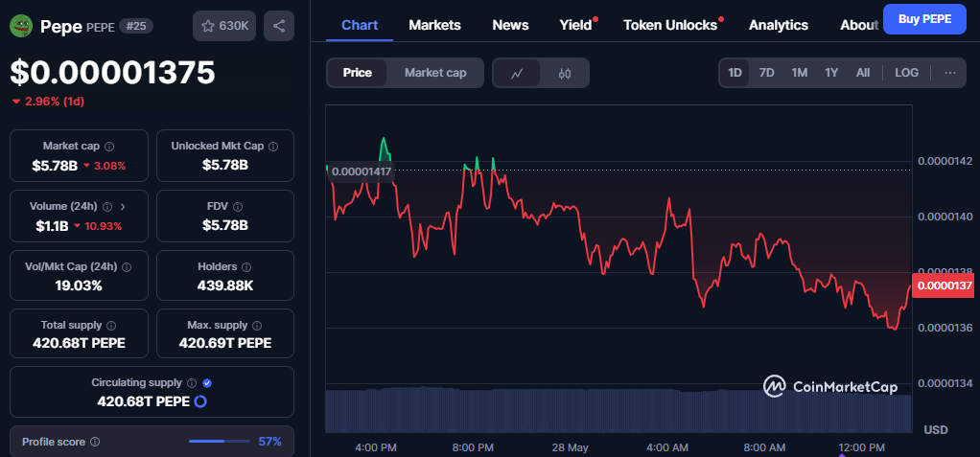Click the Pepe frog coin logo
The width and height of the screenshot is (980, 457).
click(x=21, y=26)
